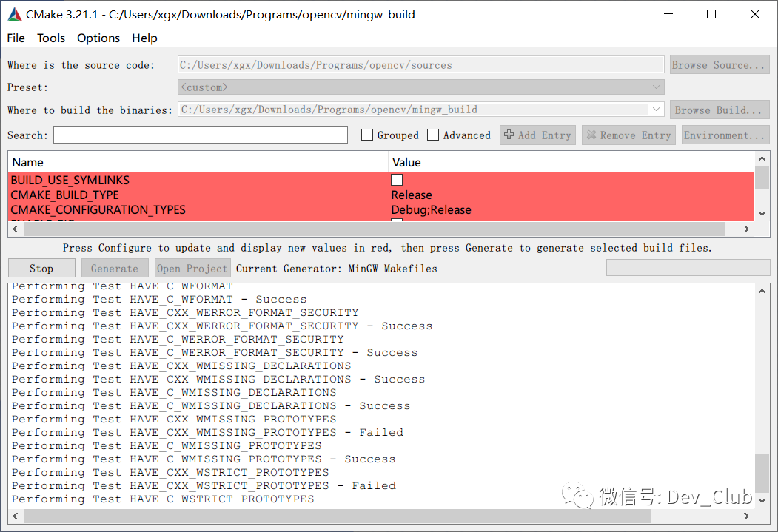Click cache list scroll left arrow
778x532 pixels.
[16, 229]
